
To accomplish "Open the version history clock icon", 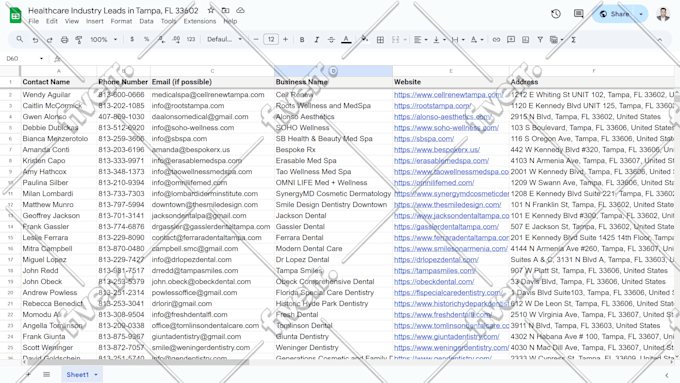I will click(556, 14).
